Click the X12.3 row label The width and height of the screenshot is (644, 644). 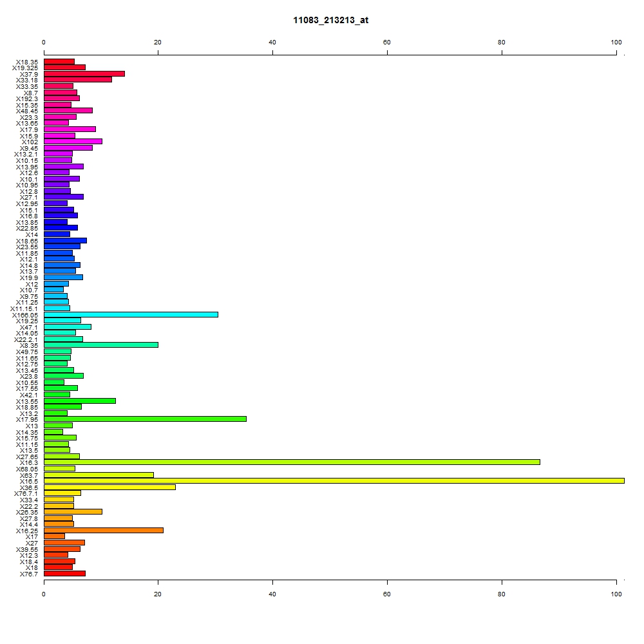point(29,555)
